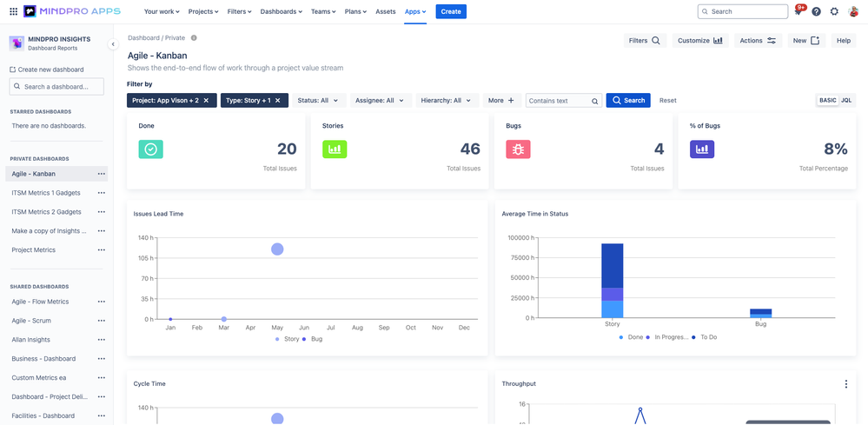868x425 pixels.
Task: Toggle the Story legend in Issues Lead Time
Action: click(288, 339)
